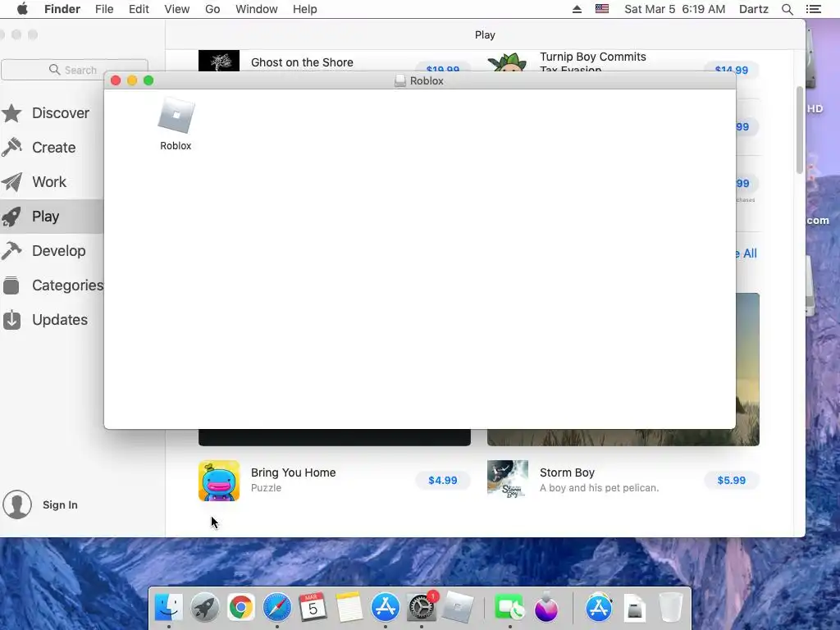Image resolution: width=840 pixels, height=630 pixels.
Task: Click the Bring You Home title
Action: 293,472
